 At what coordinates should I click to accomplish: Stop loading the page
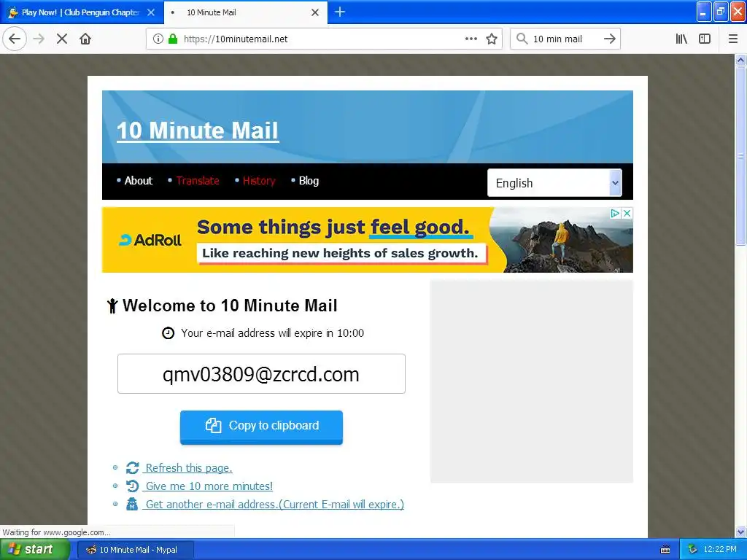62,39
